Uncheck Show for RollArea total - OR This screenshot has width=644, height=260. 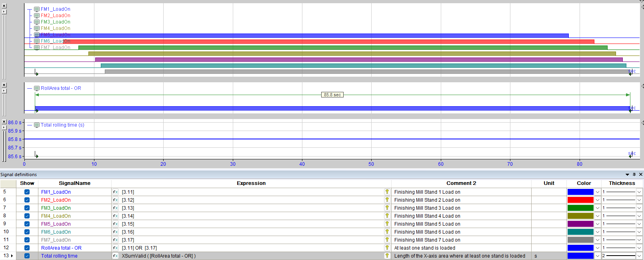(27, 248)
